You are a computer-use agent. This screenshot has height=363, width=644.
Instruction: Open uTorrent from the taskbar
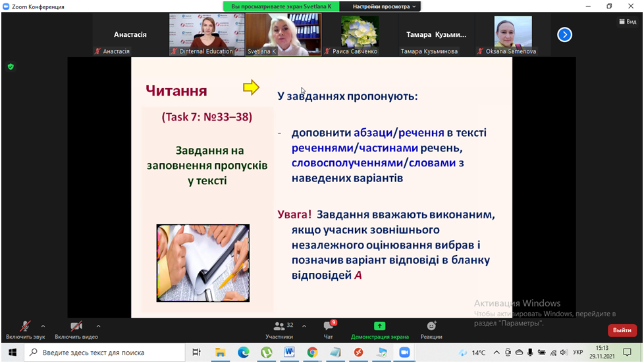(266, 352)
